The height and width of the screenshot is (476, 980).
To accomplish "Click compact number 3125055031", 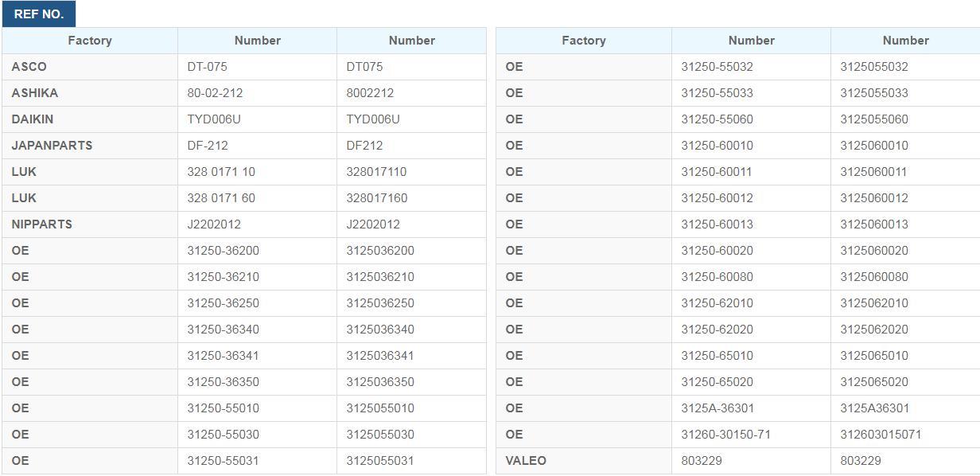I will [380, 461].
